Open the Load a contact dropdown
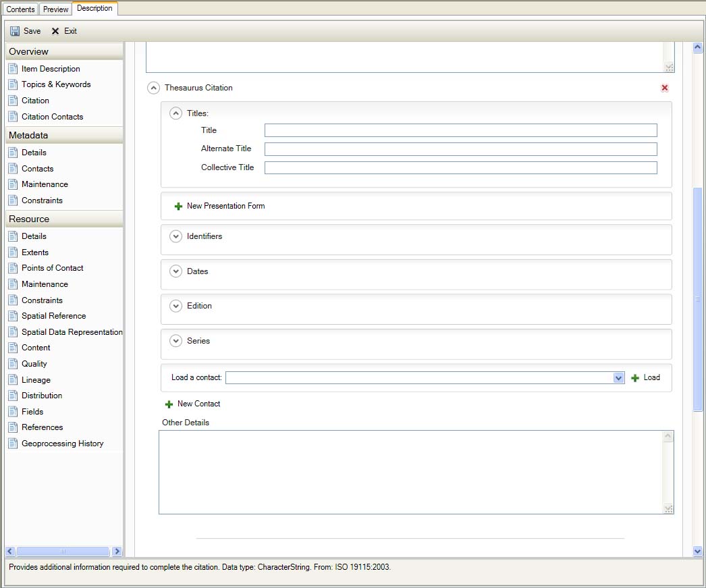 pos(618,378)
